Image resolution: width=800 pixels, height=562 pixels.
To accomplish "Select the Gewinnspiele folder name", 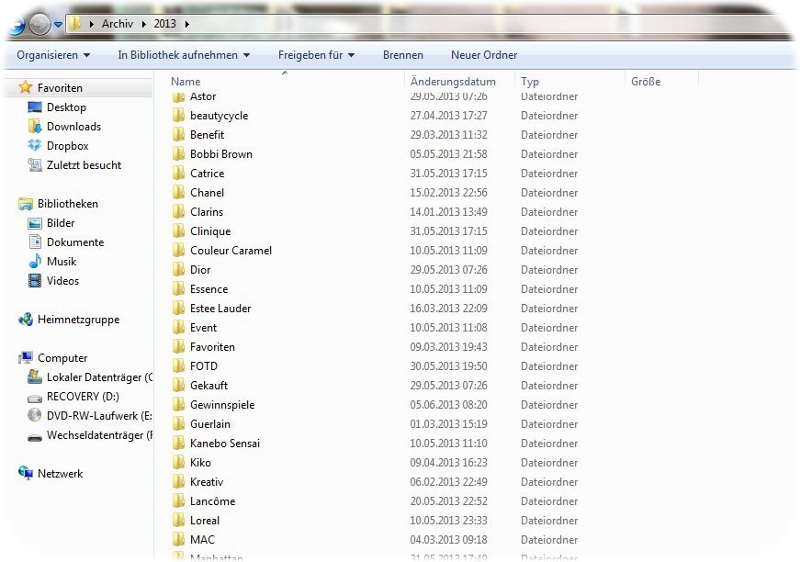I will (x=222, y=405).
